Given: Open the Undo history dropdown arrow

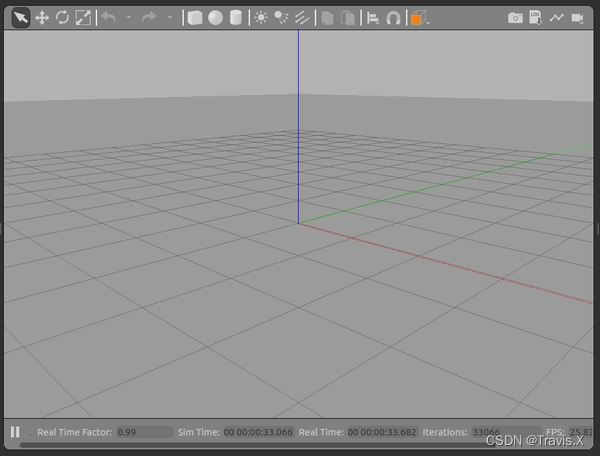Looking at the screenshot, I should point(129,18).
